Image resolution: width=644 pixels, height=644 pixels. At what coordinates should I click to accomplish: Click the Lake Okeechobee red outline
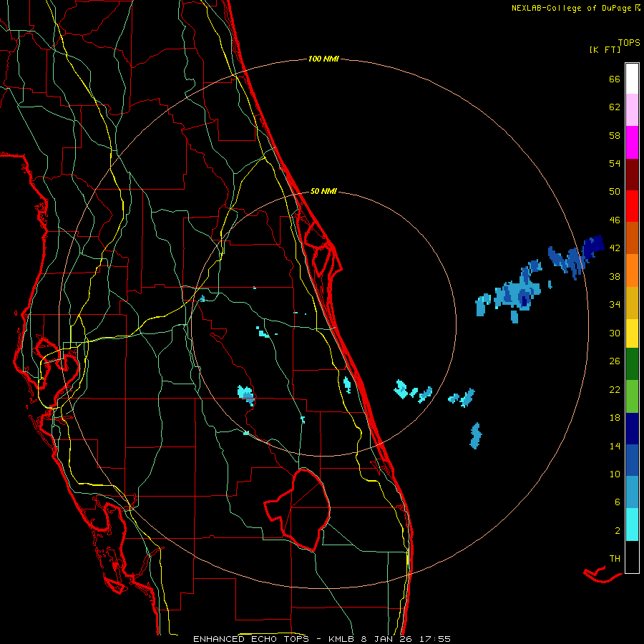click(298, 510)
